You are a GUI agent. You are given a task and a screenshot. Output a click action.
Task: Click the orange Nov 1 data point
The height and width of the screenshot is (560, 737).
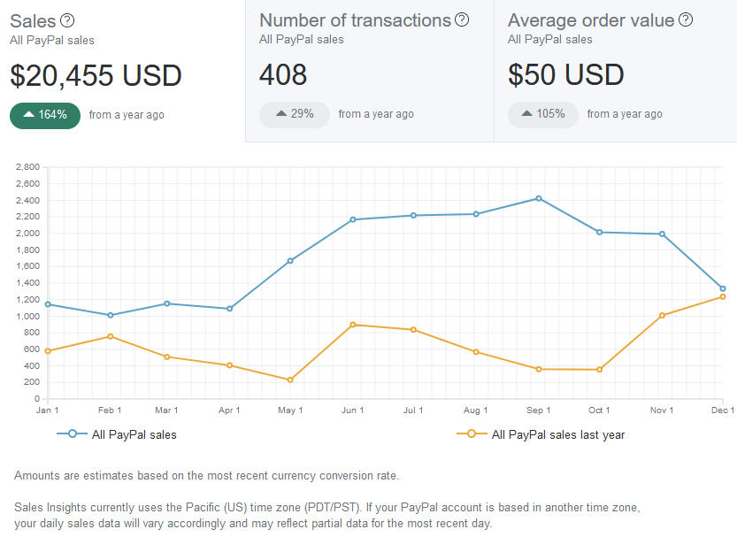pos(662,315)
